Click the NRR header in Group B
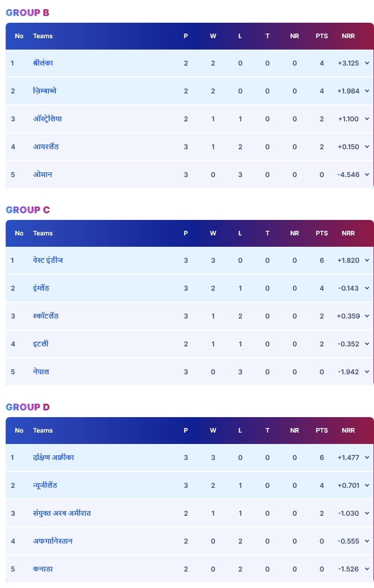Screen dimensions: 374x588 point(348,36)
